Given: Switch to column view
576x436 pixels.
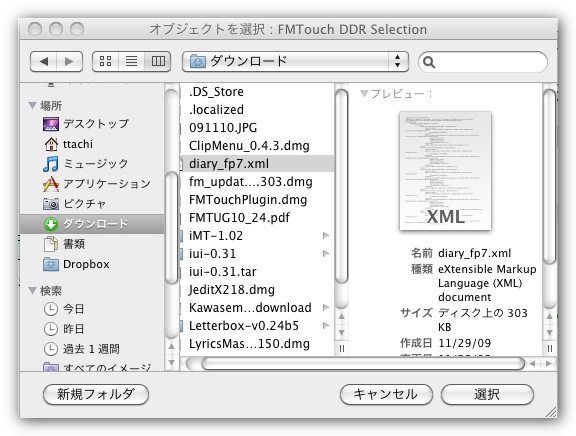Looking at the screenshot, I should (x=158, y=61).
